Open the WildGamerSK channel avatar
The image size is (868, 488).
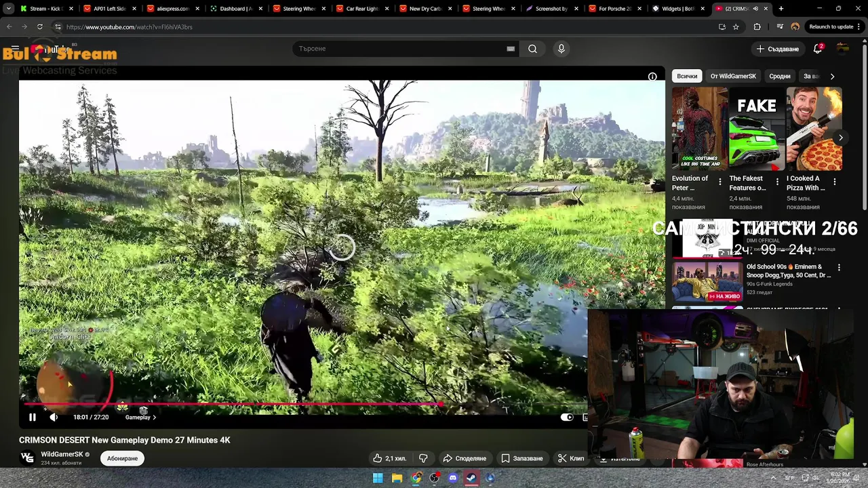tap(27, 458)
